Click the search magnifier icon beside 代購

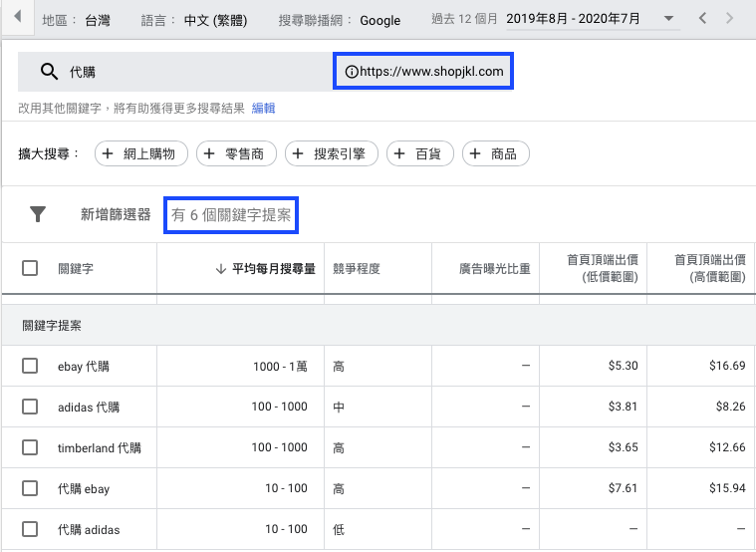coord(49,72)
